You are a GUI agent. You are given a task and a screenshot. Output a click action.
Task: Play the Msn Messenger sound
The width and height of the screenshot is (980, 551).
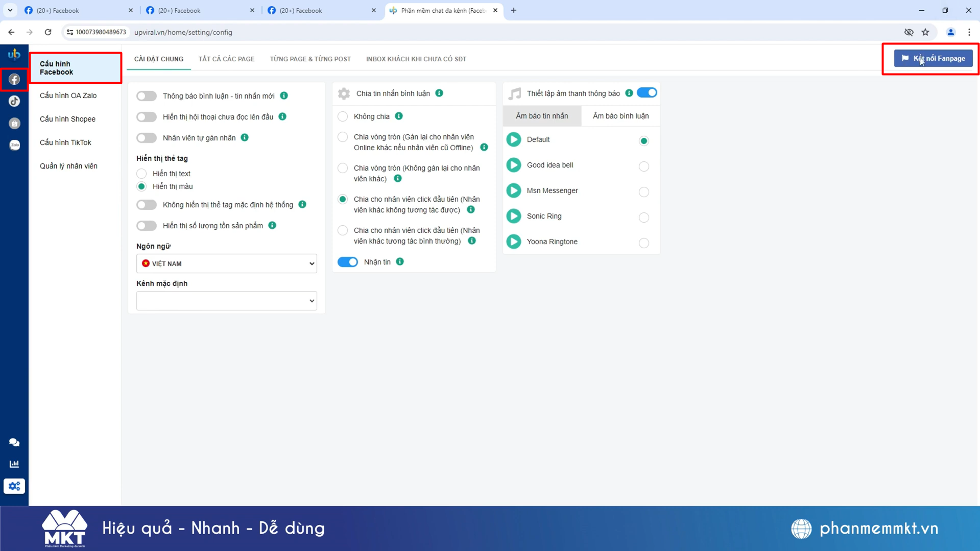514,190
